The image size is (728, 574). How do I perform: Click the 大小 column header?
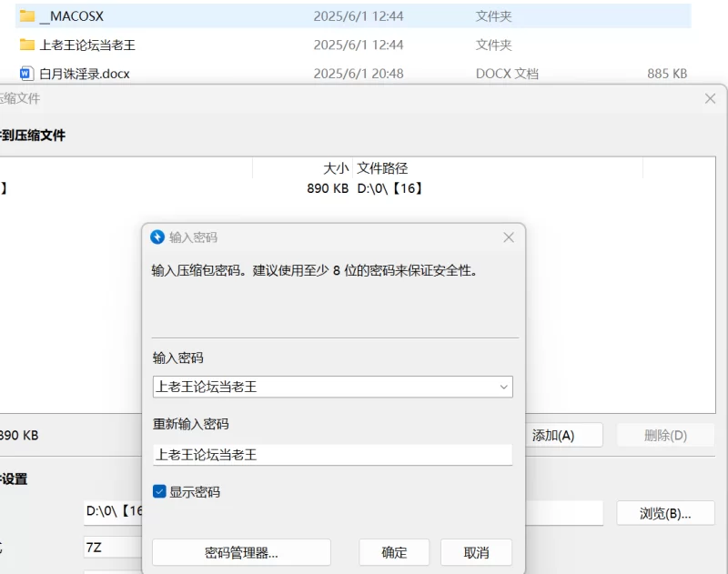[x=335, y=168]
